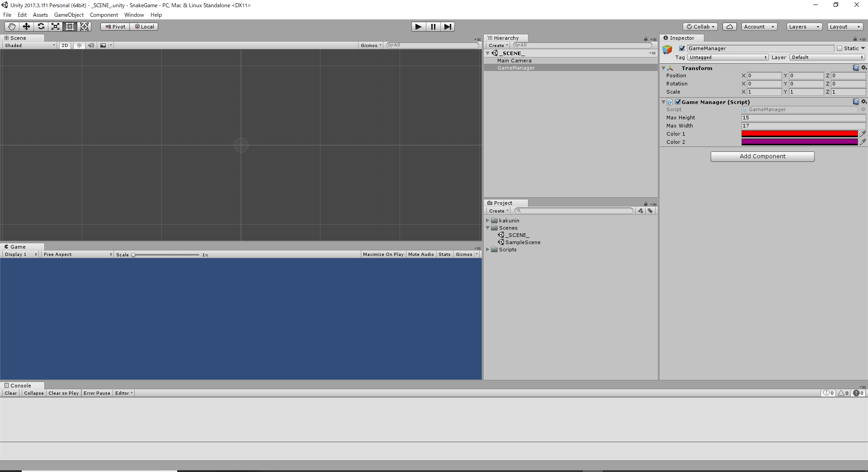Viewport: 868px width, 472px height.
Task: Open the Layers dropdown
Action: (804, 27)
